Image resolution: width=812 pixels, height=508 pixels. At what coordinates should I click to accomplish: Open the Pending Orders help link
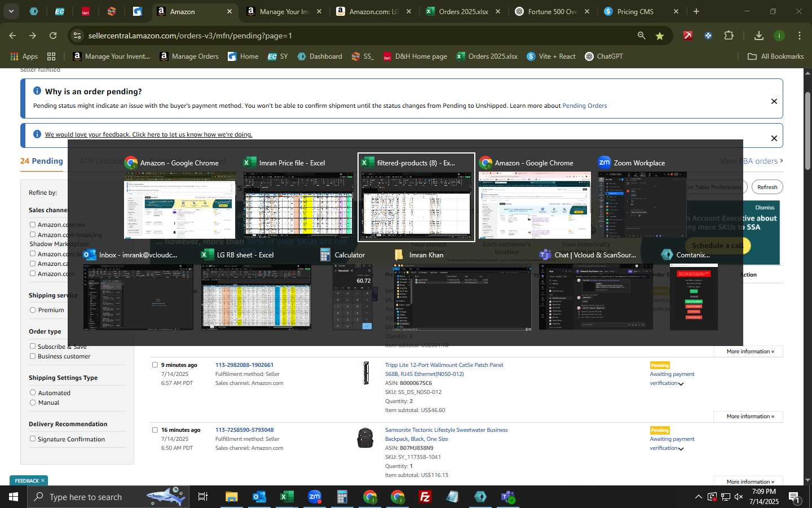click(x=584, y=106)
